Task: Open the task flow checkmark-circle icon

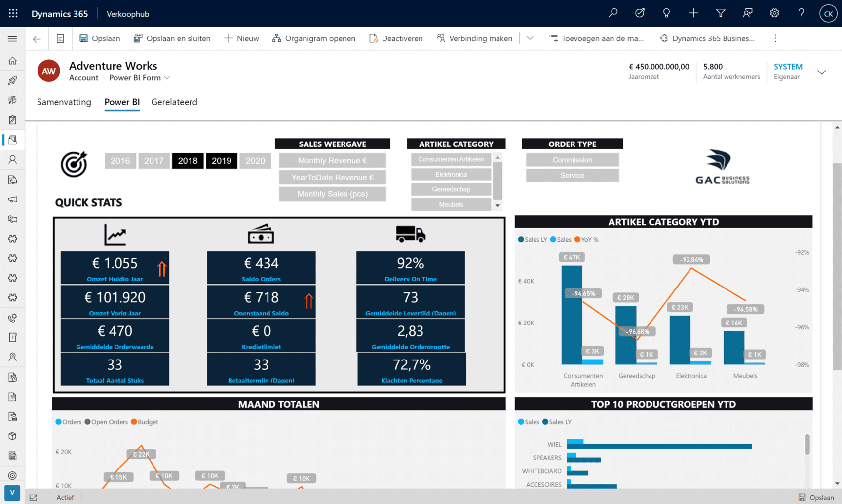Action: click(640, 13)
